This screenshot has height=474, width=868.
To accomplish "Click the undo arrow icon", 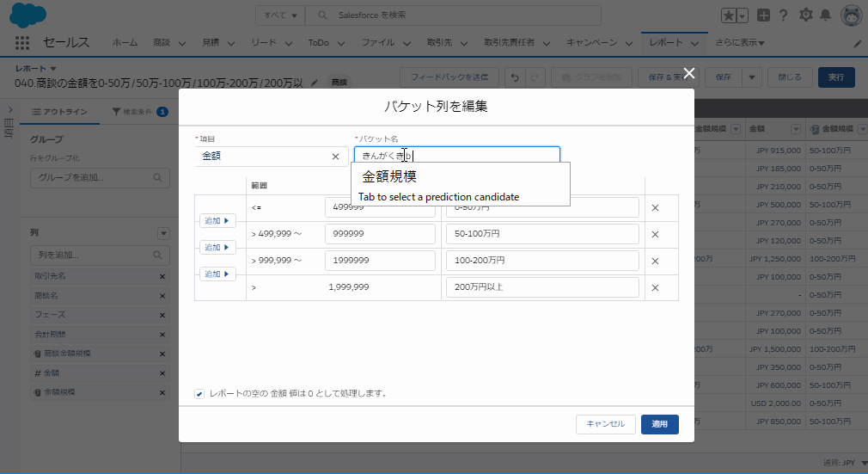I will tap(515, 77).
